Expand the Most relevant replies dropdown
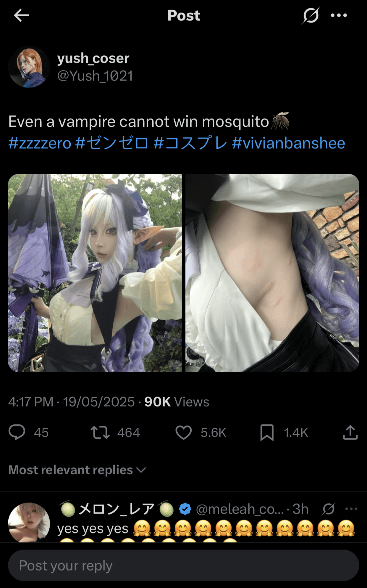This screenshot has height=588, width=367. [77, 470]
